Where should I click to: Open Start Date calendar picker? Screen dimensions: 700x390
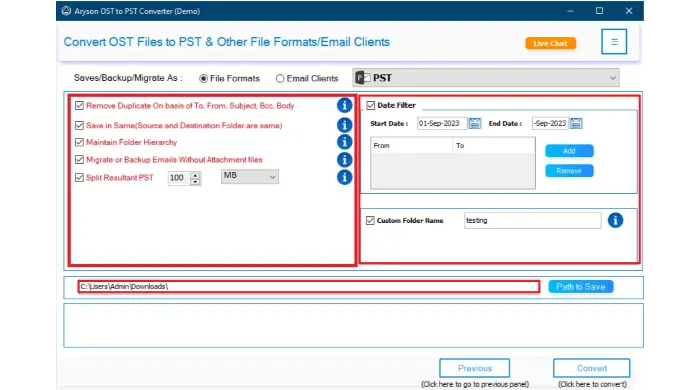click(x=475, y=124)
